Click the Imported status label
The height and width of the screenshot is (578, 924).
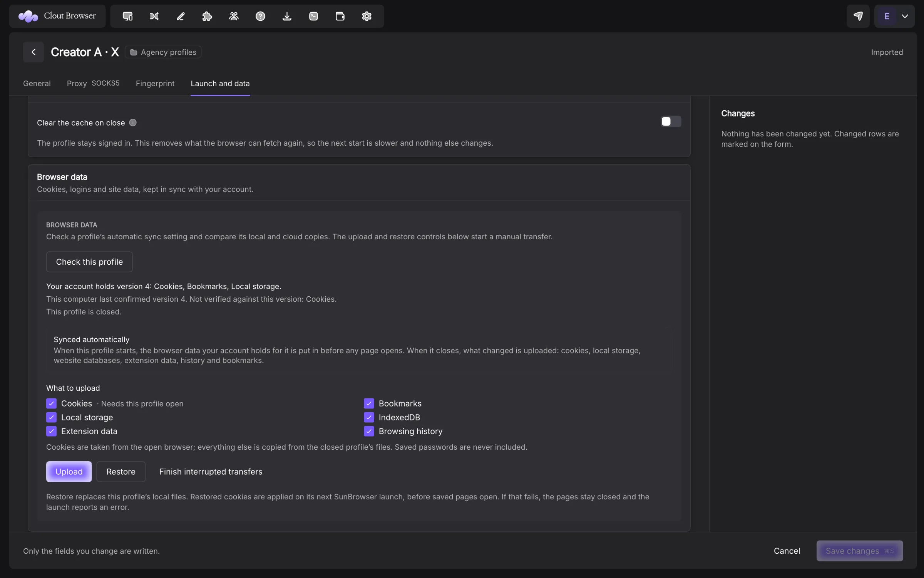887,52
